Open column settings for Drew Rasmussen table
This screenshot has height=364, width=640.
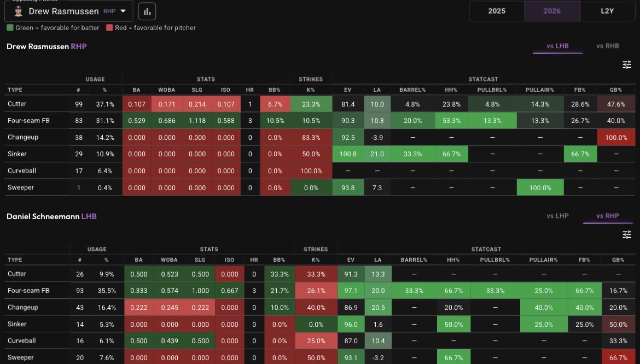pyautogui.click(x=626, y=65)
